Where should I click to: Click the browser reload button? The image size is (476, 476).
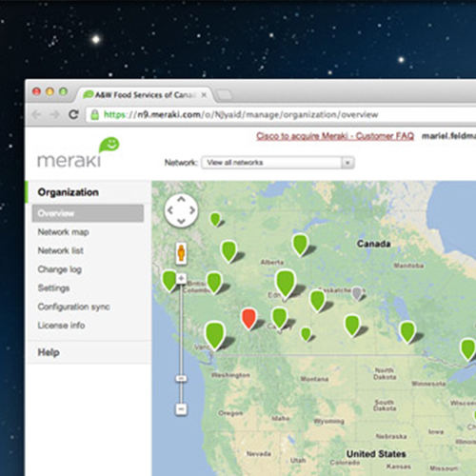click(x=73, y=114)
